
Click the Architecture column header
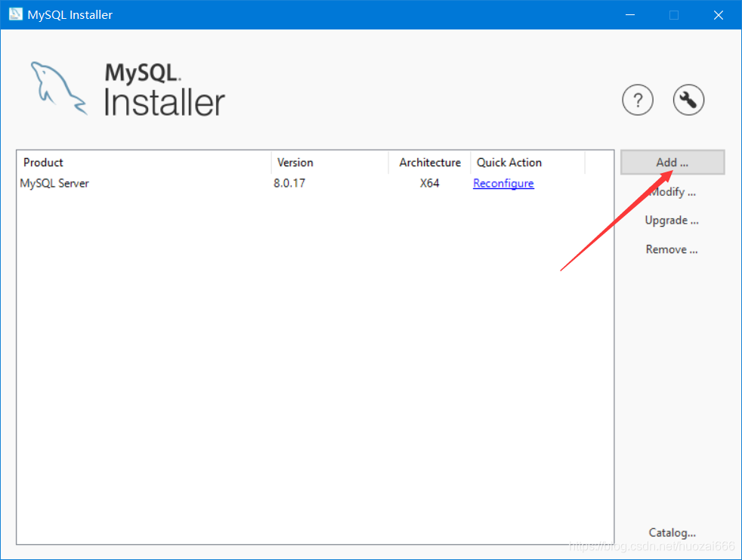[x=430, y=162]
